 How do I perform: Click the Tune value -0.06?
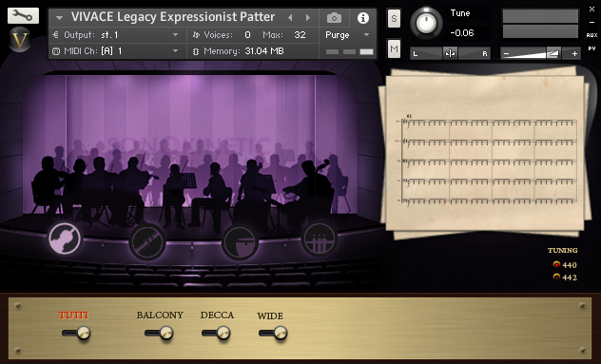click(462, 33)
